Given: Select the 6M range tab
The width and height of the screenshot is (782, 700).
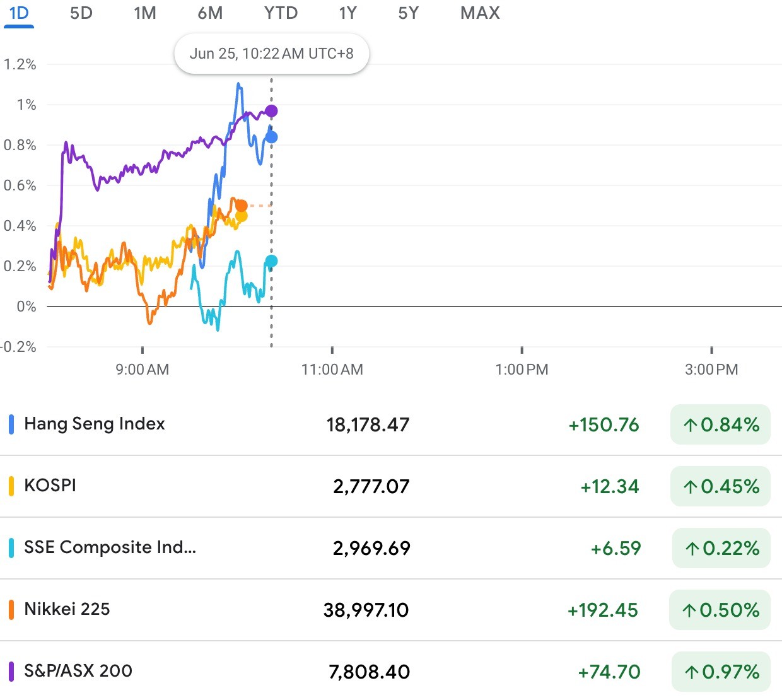Looking at the screenshot, I should 210,13.
